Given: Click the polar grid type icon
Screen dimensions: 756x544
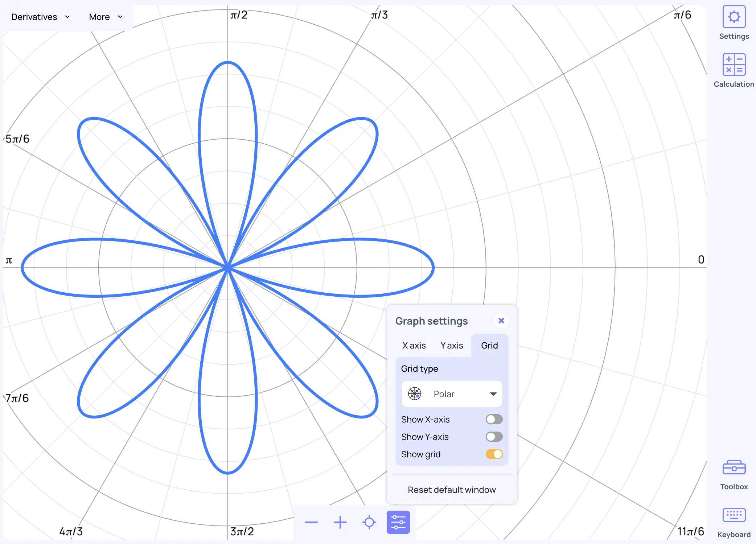Looking at the screenshot, I should point(415,393).
